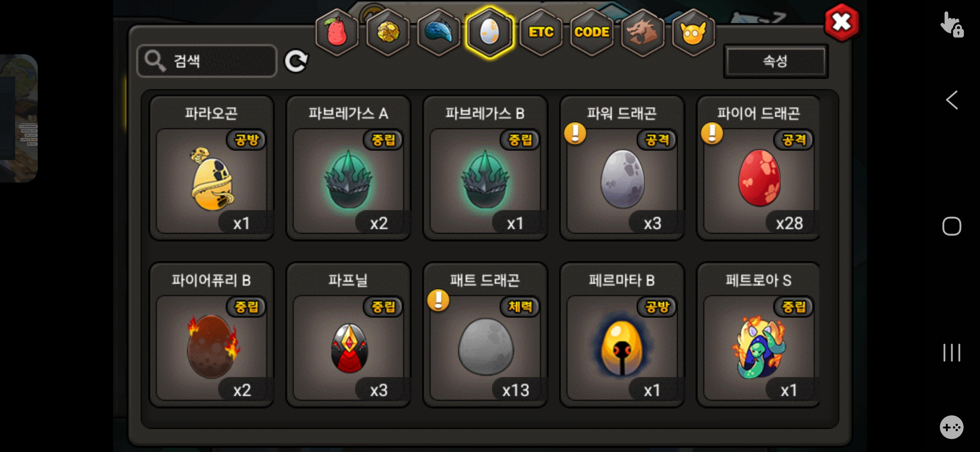Open the ETC tab
980x452 pixels.
(x=541, y=33)
